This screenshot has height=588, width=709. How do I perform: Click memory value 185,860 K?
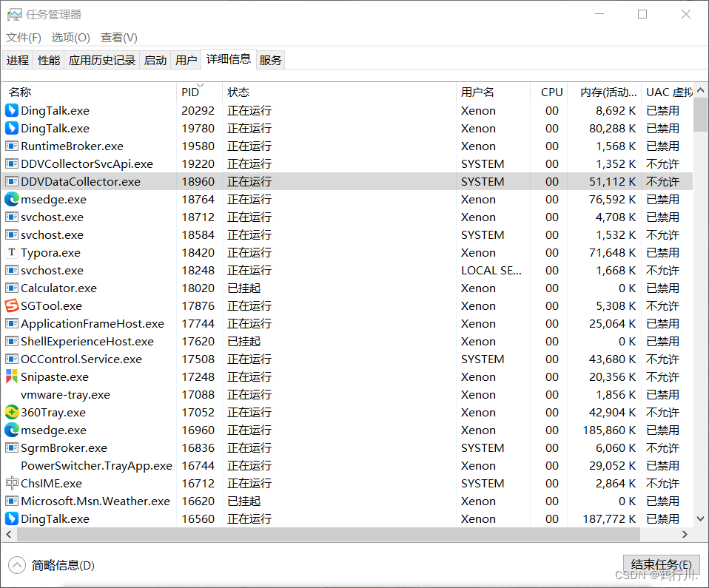click(609, 430)
